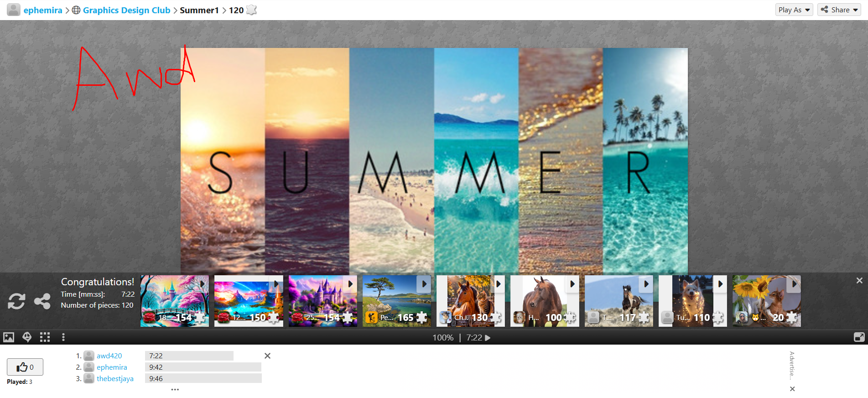The image size is (868, 398).
Task: Open the 20-piece sunflowers and cat puzzle
Action: coord(767,301)
